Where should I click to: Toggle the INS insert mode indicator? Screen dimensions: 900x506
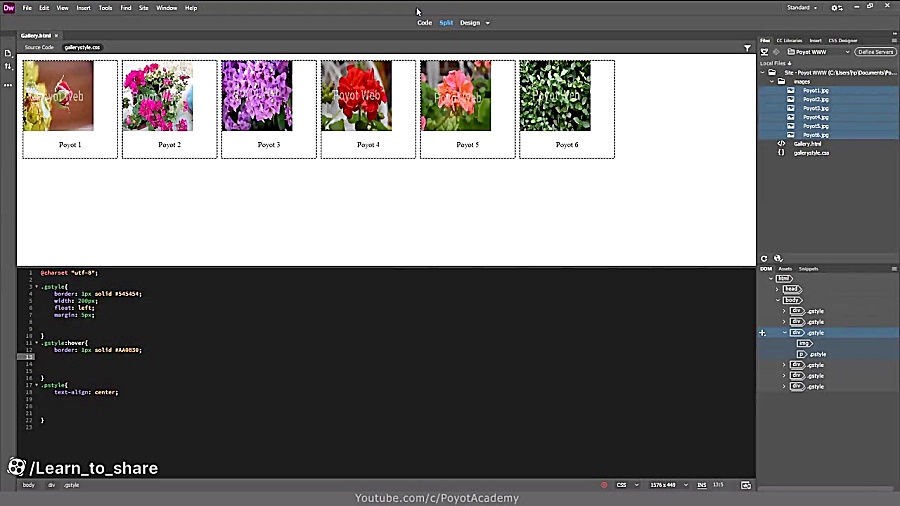tap(701, 485)
